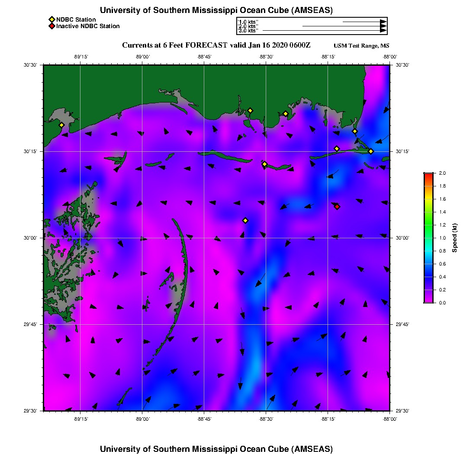Select the southernmost yellow station marker in open water

[245, 221]
